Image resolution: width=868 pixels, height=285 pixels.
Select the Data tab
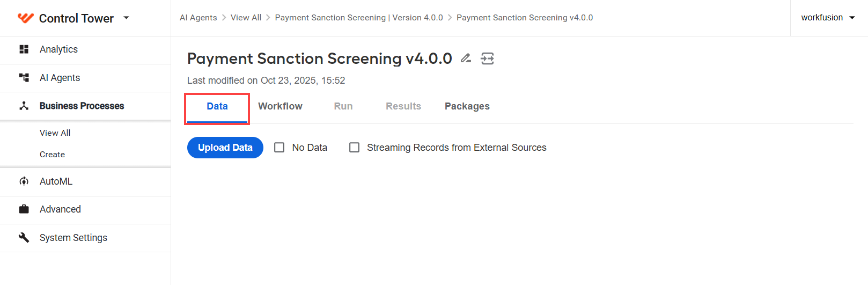click(217, 106)
